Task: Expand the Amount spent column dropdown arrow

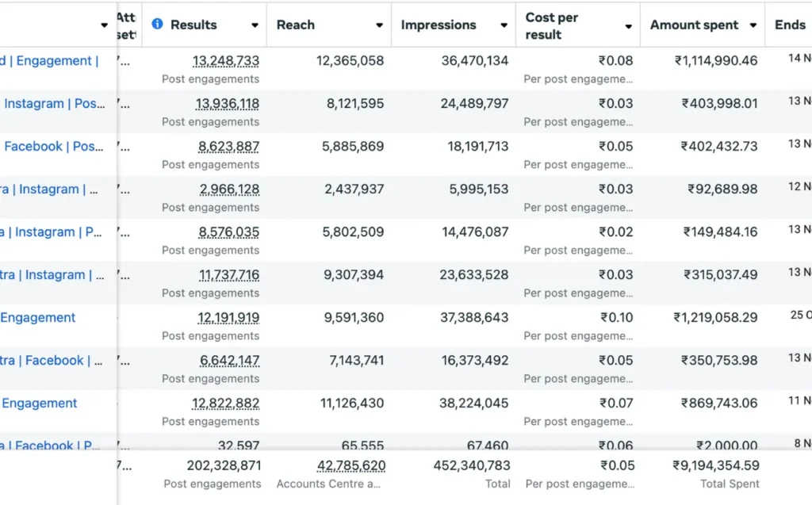Action: coord(753,25)
